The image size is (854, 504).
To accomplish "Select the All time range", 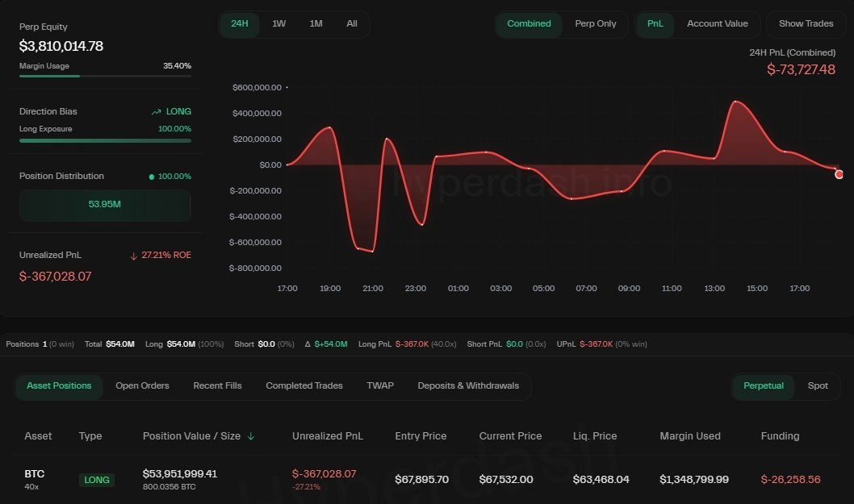I will [x=352, y=24].
